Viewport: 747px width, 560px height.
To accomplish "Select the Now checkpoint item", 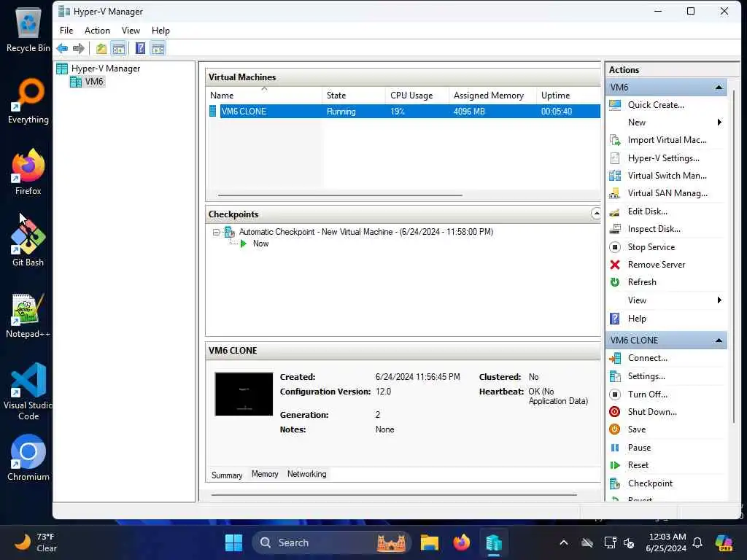I will click(260, 244).
